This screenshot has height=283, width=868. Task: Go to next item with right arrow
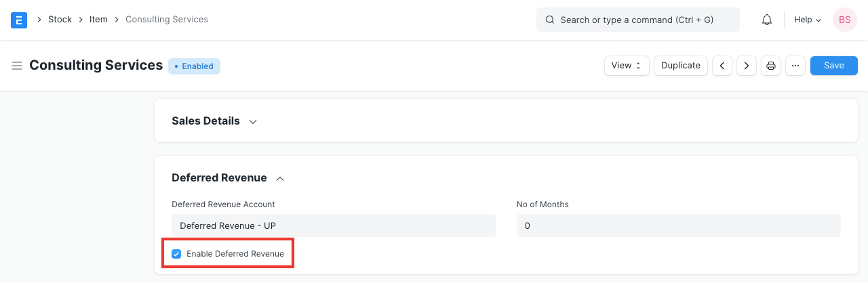(747, 66)
